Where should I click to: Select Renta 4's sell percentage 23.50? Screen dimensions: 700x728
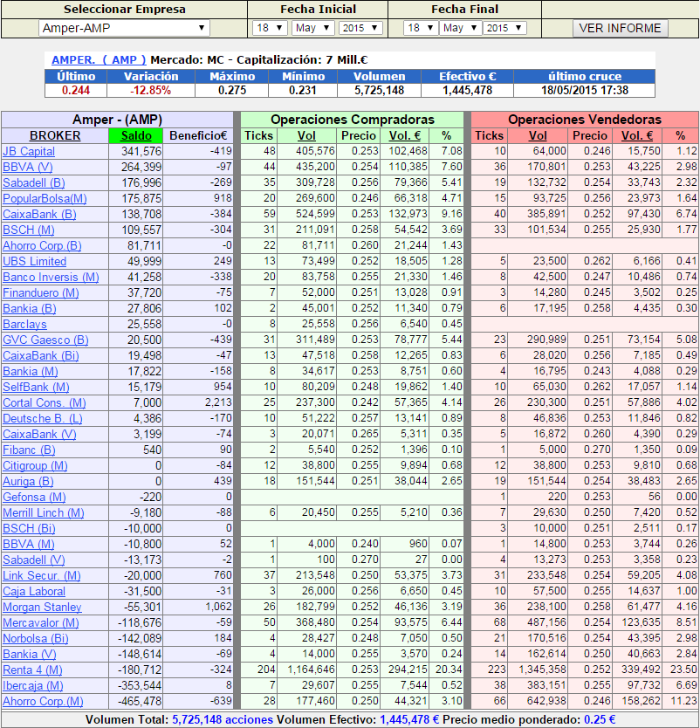tap(683, 670)
